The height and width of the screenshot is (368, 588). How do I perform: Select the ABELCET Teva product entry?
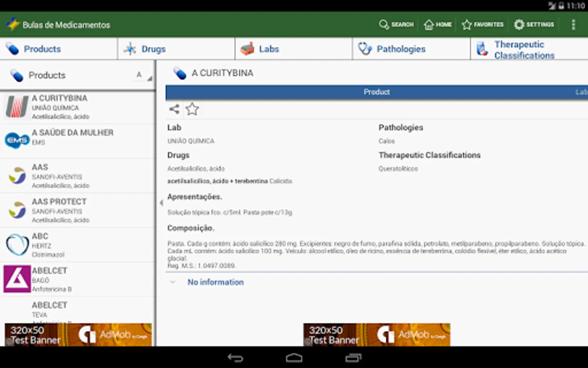pyautogui.click(x=78, y=311)
